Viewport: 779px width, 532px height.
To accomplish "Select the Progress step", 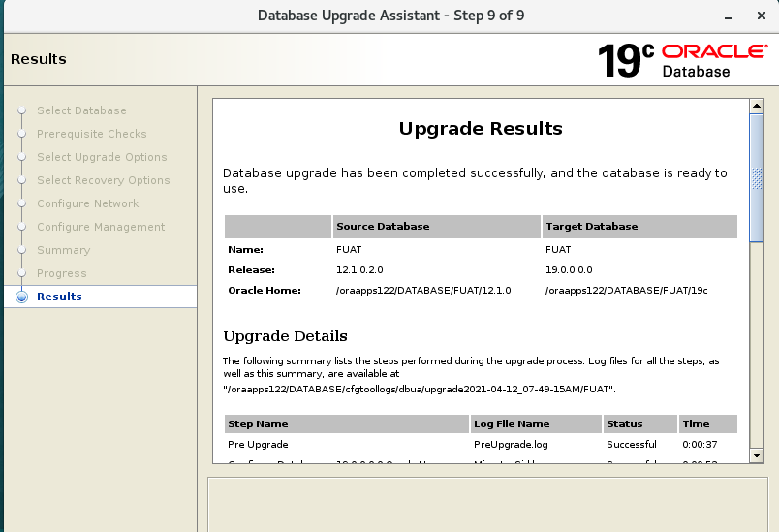I will 62,273.
